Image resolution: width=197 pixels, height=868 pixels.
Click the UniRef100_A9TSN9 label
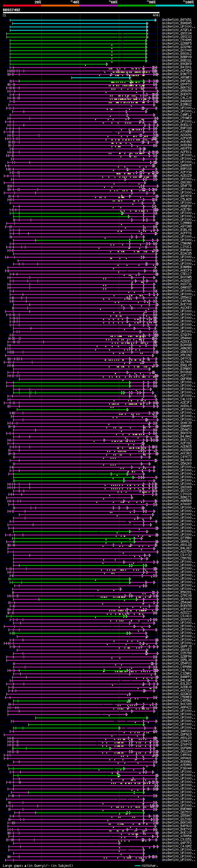coord(177,226)
